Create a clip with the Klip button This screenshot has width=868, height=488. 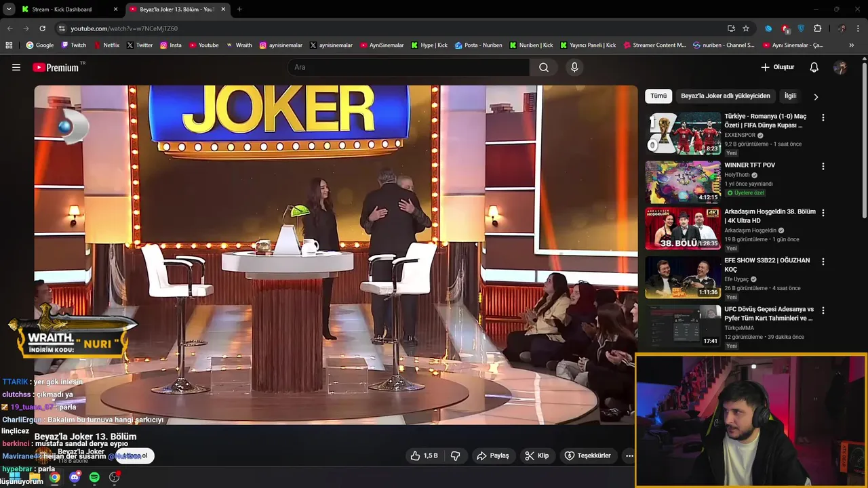coord(536,455)
